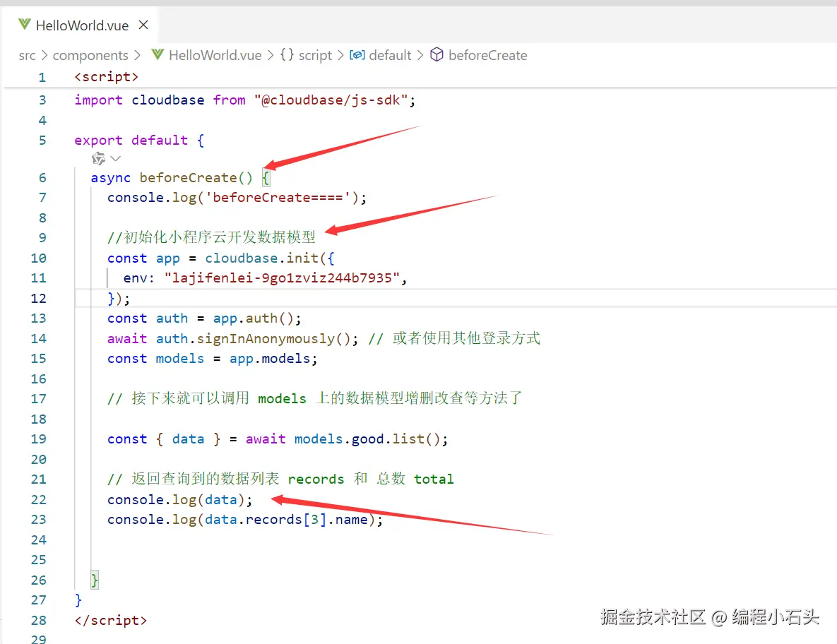The height and width of the screenshot is (644, 837).
Task: Click models.good.list() on line 19
Action: click(367, 439)
